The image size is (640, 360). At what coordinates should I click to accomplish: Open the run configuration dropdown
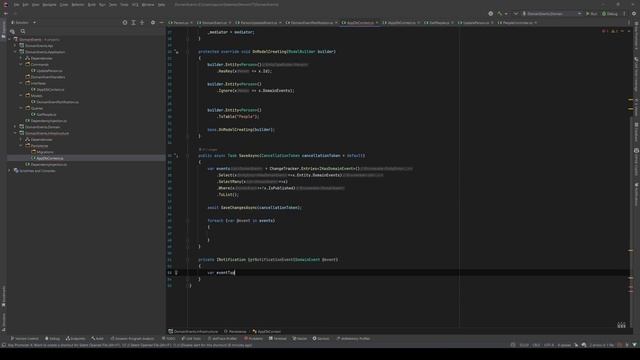(551, 13)
